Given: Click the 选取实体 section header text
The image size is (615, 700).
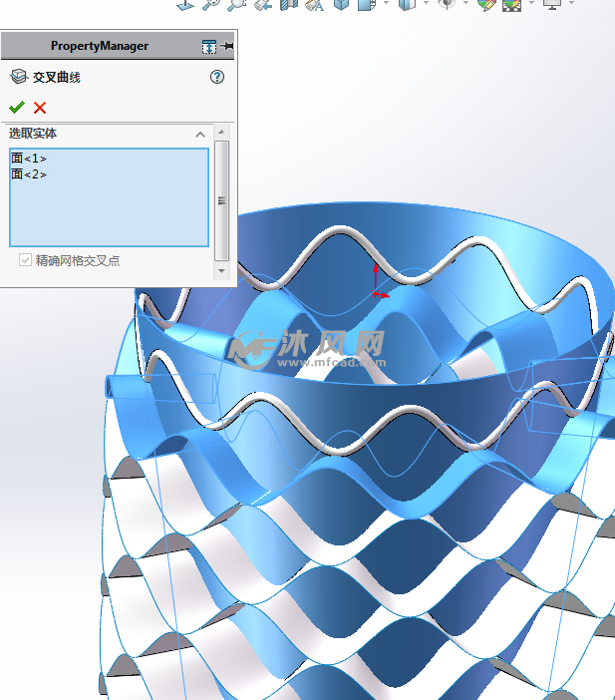Looking at the screenshot, I should click(x=33, y=133).
